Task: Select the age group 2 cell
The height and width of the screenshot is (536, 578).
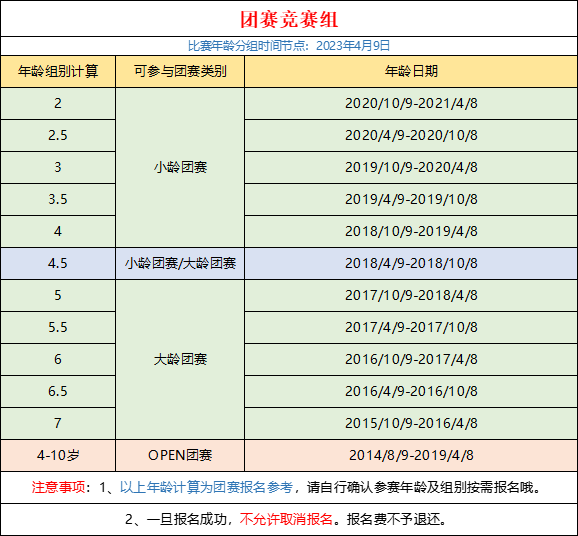Action: [x=58, y=103]
